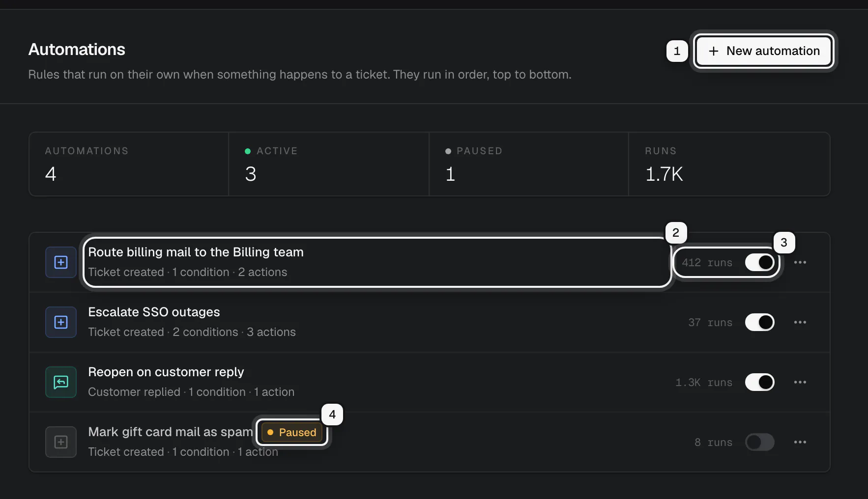Viewport: 868px width, 499px height.
Task: Select the Paused stat card
Action: point(529,164)
